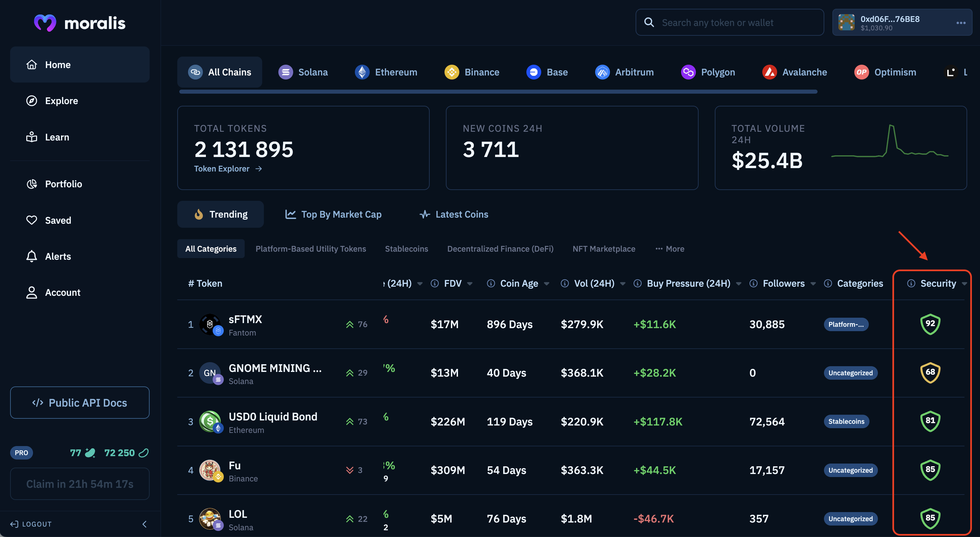Click USD0 Liquid Bond security shield 81
Screen dimensions: 980x537
(930, 421)
